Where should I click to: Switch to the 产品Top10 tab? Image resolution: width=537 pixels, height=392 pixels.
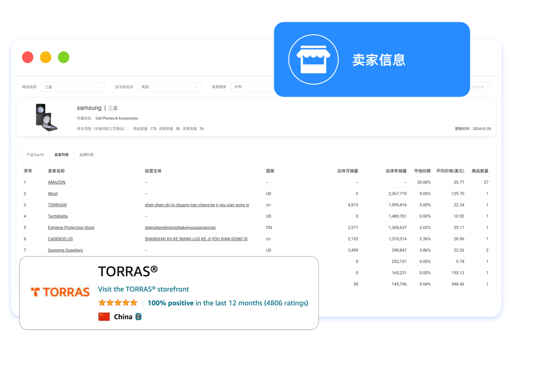click(35, 155)
